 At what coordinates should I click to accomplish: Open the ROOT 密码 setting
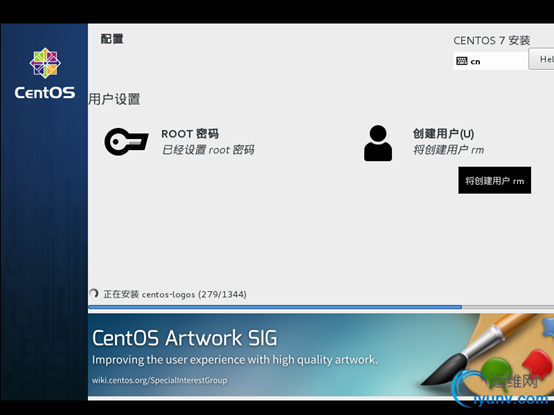pyautogui.click(x=190, y=134)
